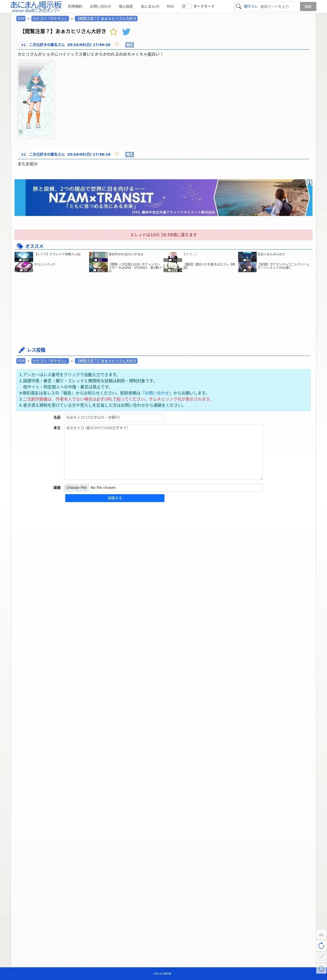This screenshot has width=327, height=980.
Task: Like post 2 with the heart icon
Action: (x=117, y=154)
